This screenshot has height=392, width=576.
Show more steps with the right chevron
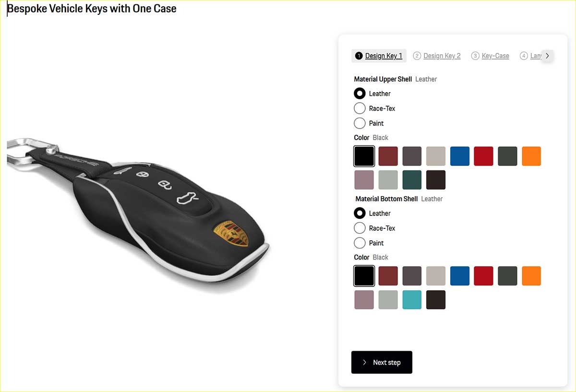tap(547, 56)
